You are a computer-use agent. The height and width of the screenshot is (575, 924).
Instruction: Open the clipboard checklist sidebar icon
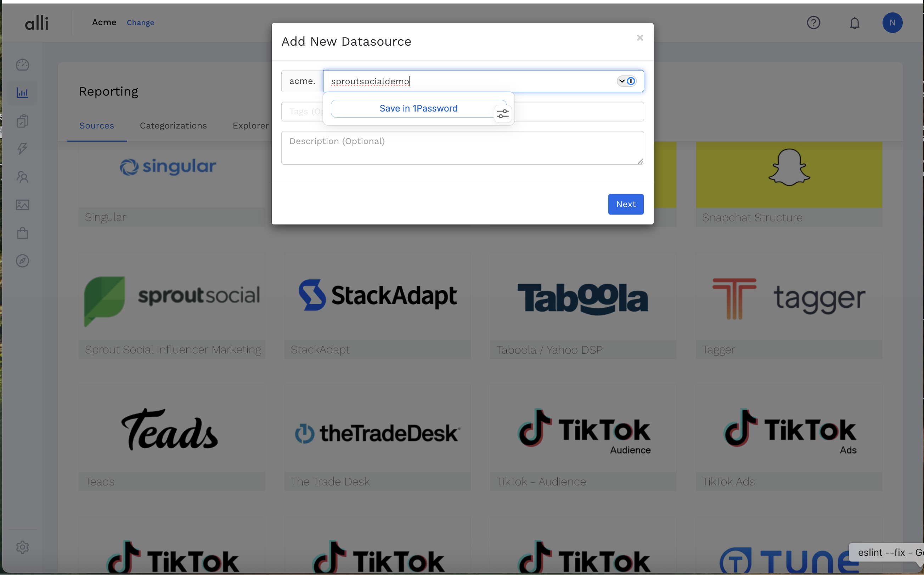tap(22, 121)
